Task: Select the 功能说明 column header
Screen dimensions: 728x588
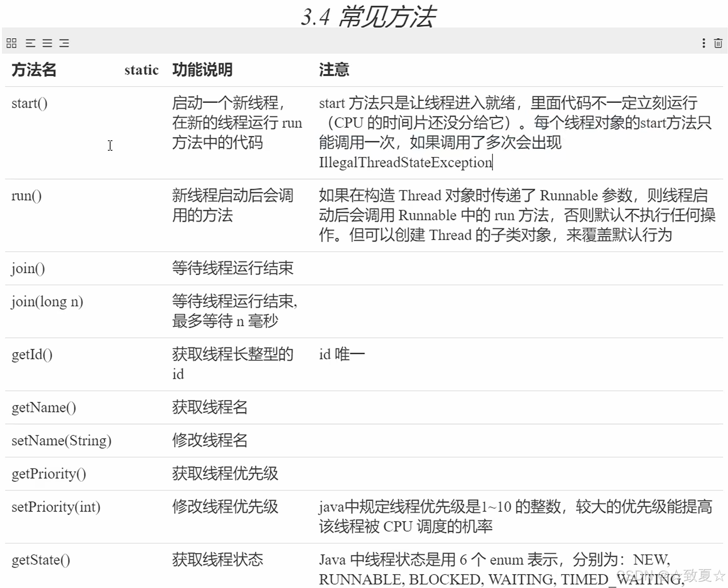Action: tap(202, 70)
